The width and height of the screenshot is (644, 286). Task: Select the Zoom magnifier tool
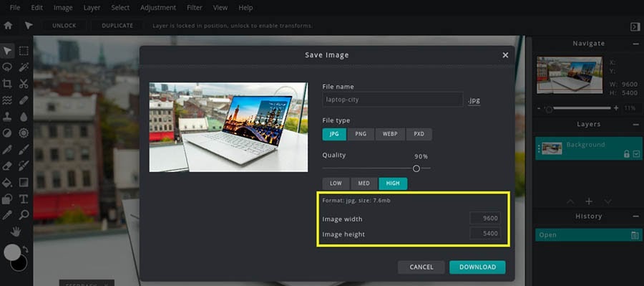[x=24, y=215]
